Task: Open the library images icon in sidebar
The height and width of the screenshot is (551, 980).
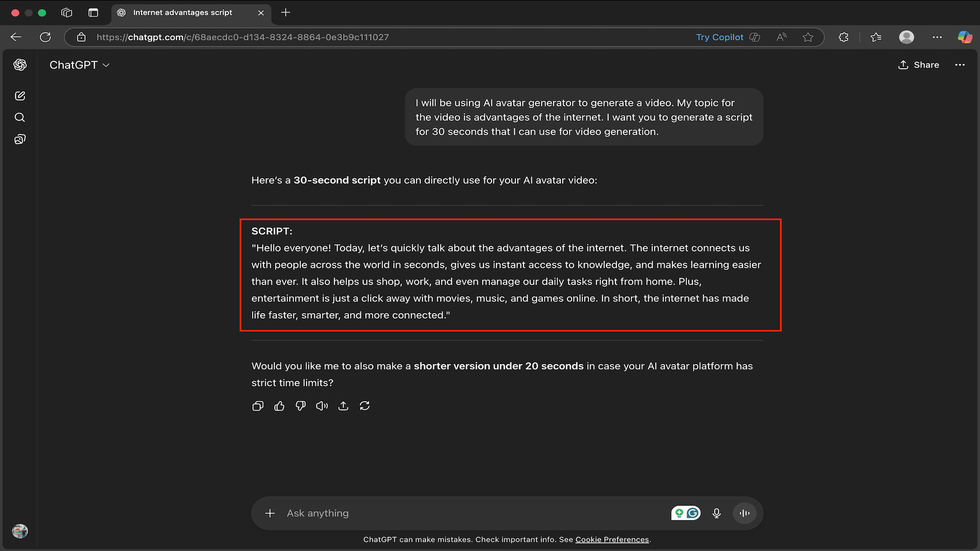Action: tap(20, 139)
